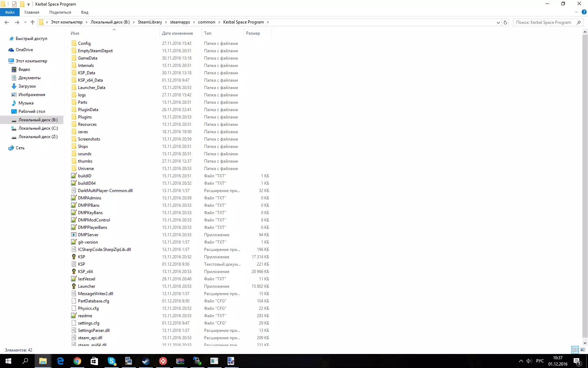Open Skype from the taskbar
This screenshot has width=588, height=368.
(111, 361)
